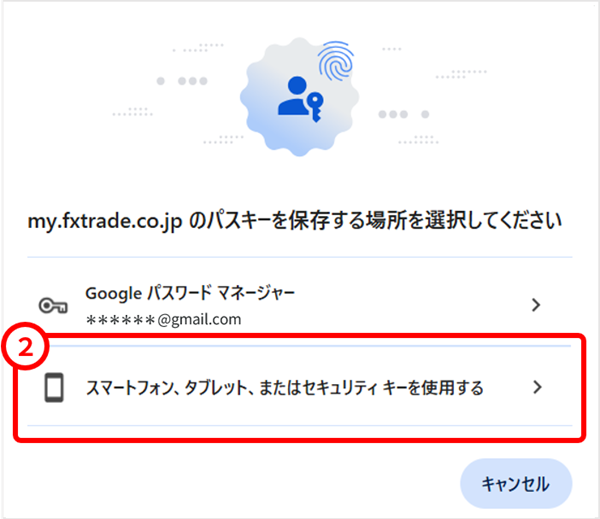Click the blue person silhouette in the illustration
Image resolution: width=600 pixels, height=519 pixels.
[294, 96]
